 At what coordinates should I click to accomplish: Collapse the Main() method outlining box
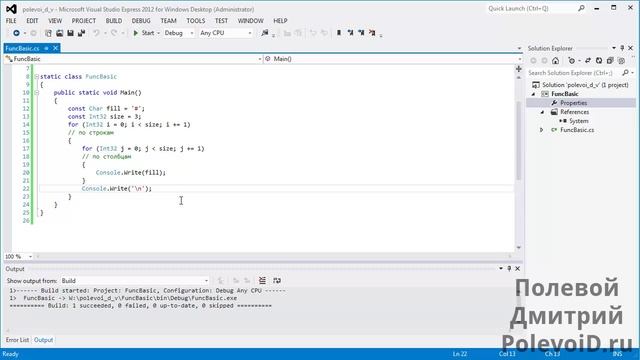(x=36, y=93)
